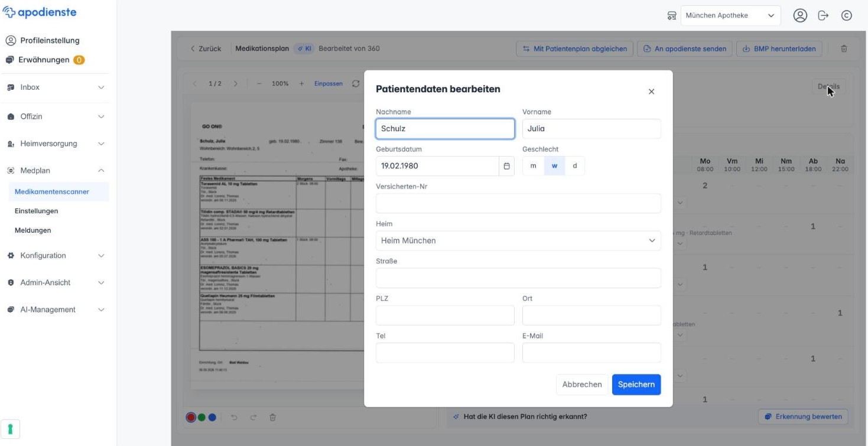
Task: Expand the AI-Management menu chevron
Action: (x=101, y=310)
